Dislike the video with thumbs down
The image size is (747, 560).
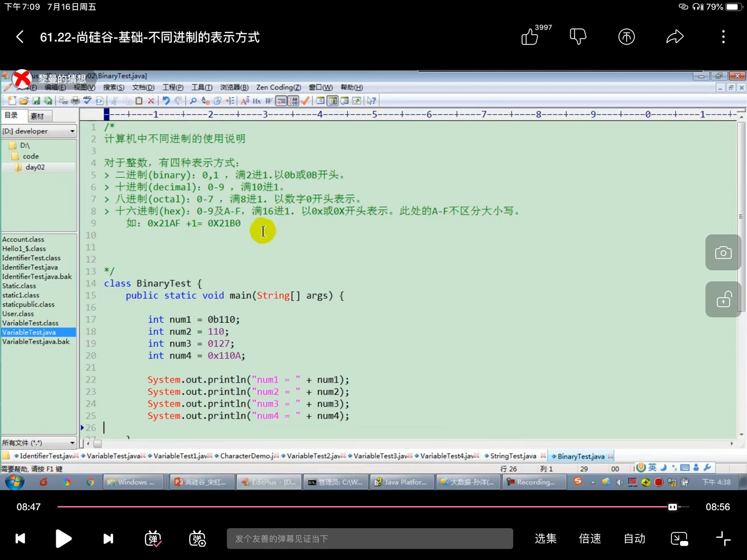tap(578, 37)
